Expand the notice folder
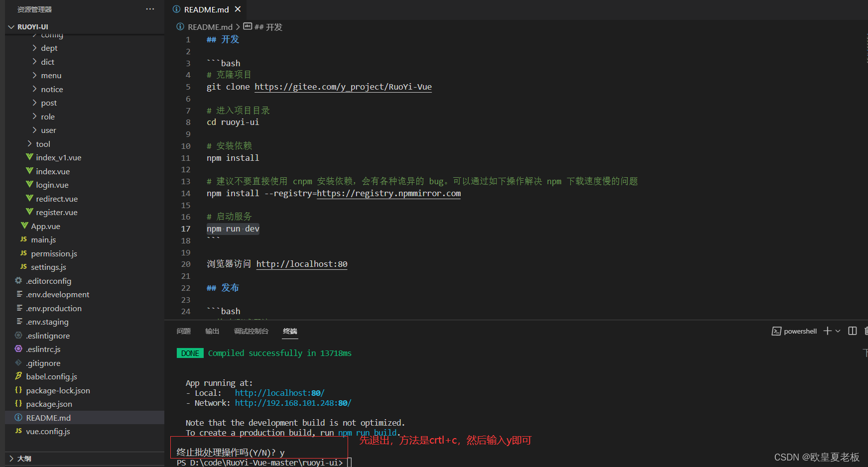Screen dimensions: 868x467 click(34, 89)
